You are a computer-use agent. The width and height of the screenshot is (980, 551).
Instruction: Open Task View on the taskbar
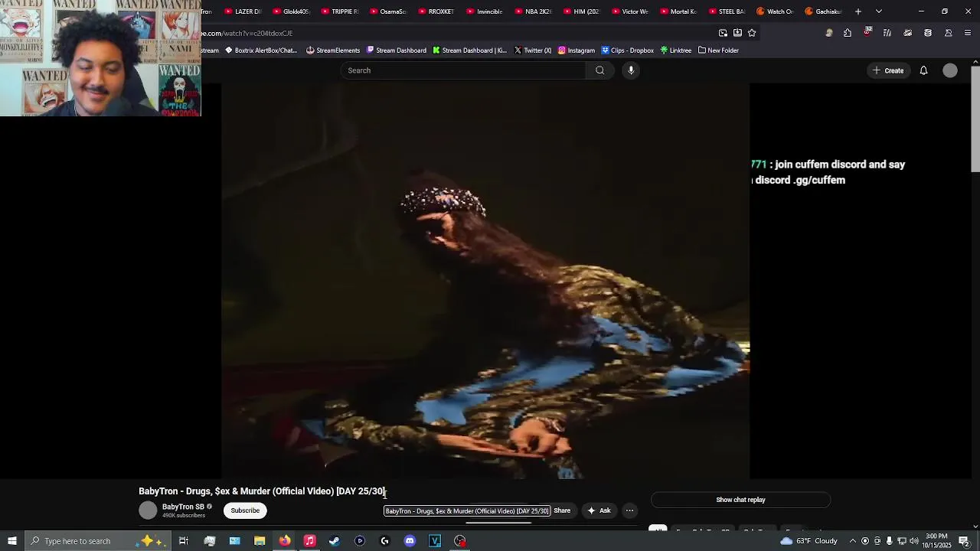(184, 541)
